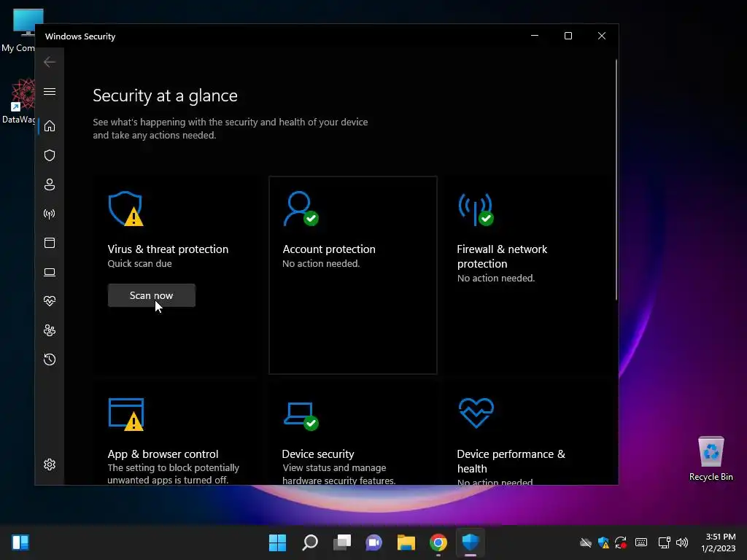Open Device performance & health heading
The height and width of the screenshot is (560, 747).
coord(511,461)
